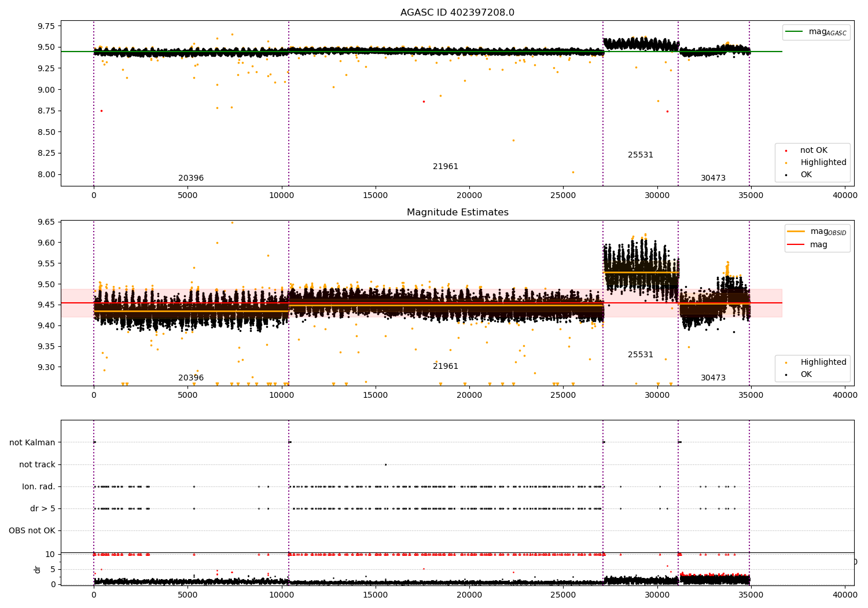
Task: Click the 'dr' axis label
Action: point(38,569)
